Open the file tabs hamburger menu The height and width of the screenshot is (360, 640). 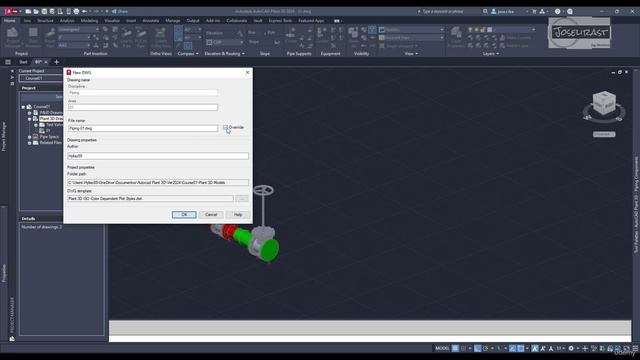[8, 62]
